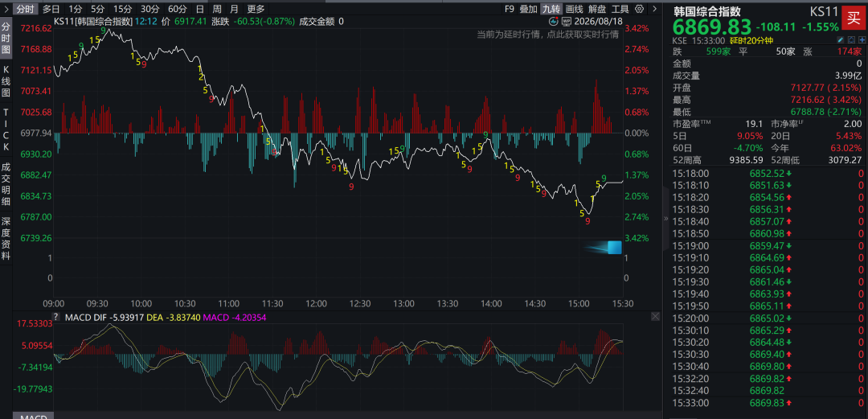
Task: Switch to the 15分 period tab
Action: click(122, 9)
